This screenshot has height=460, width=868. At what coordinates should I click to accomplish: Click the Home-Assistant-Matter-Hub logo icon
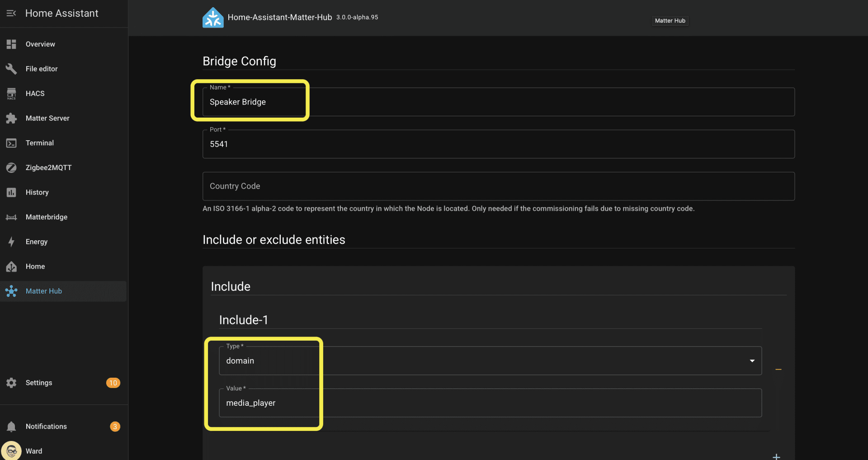pyautogui.click(x=213, y=18)
